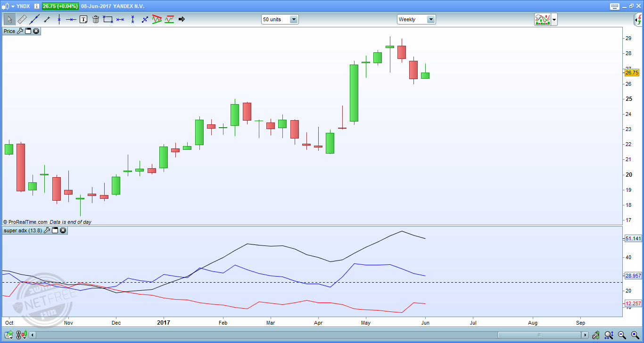Click the 51.141 ADX value label
Viewport: 644px width, 343px height.
click(x=633, y=239)
